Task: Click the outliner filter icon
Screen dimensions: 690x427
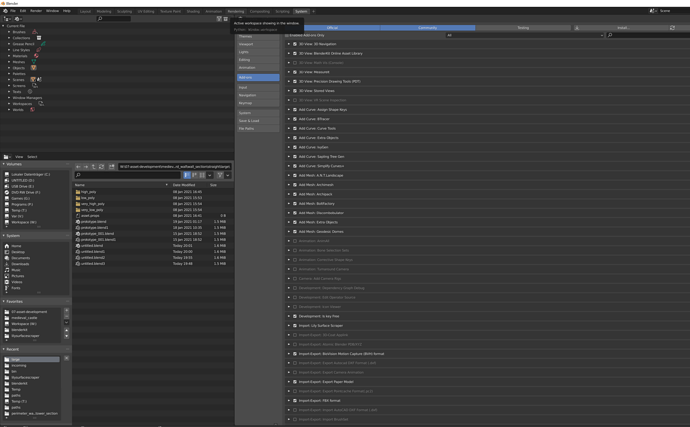Action: coord(219,19)
